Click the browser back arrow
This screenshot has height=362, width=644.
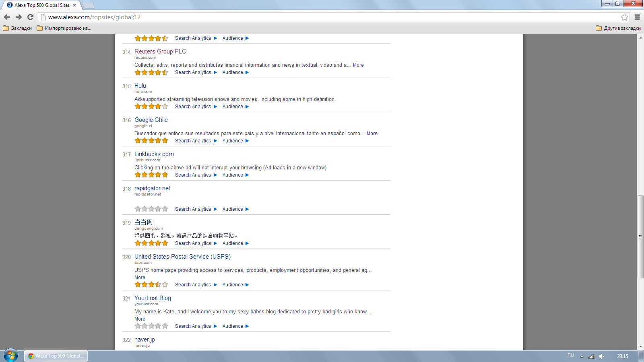coord(7,17)
